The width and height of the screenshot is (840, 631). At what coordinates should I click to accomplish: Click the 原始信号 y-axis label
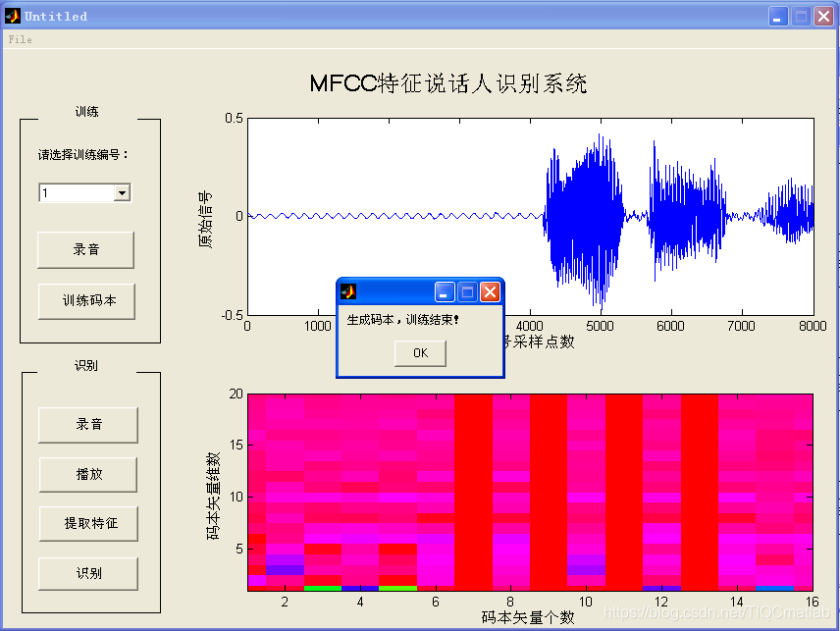pyautogui.click(x=206, y=219)
